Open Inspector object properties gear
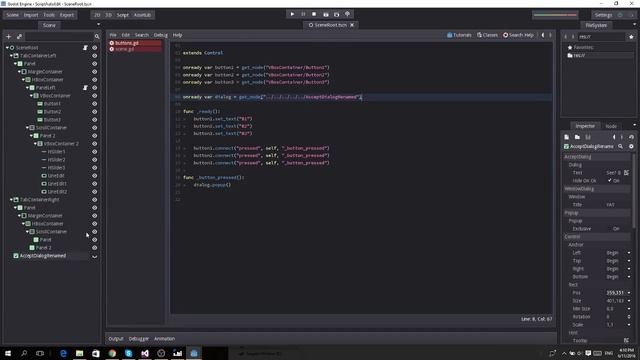The width and height of the screenshot is (640, 360). 631,146
